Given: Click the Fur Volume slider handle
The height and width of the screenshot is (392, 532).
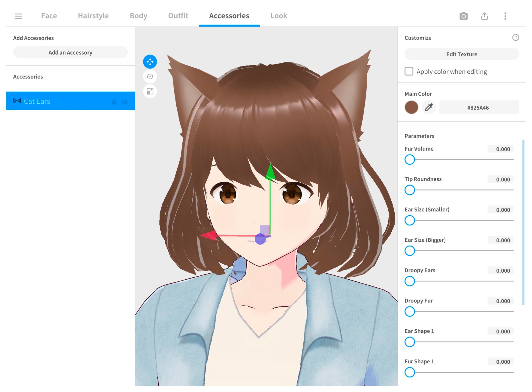Looking at the screenshot, I should point(410,160).
